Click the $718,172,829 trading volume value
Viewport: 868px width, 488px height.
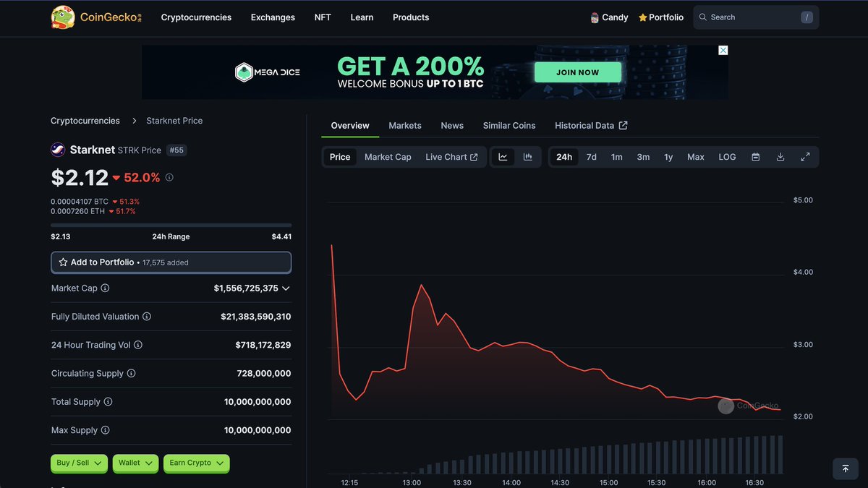click(x=263, y=345)
